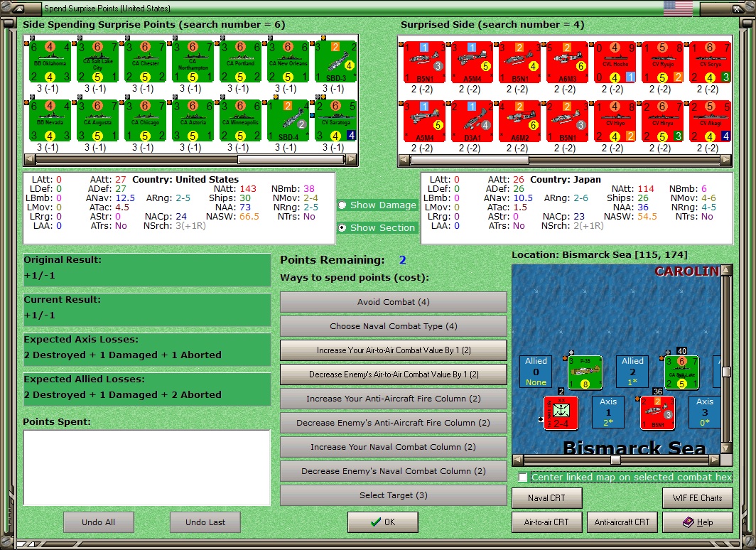Open the WIF FE Charts
This screenshot has width=756, height=550.
[x=698, y=498]
